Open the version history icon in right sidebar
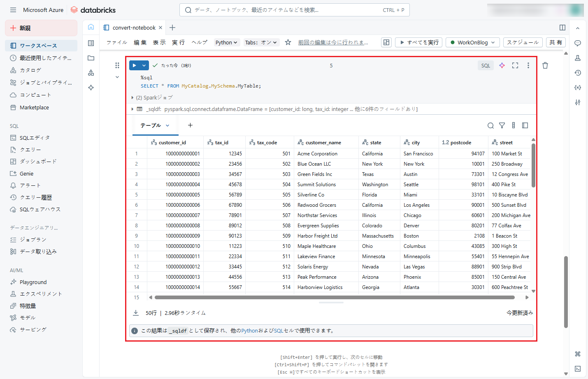Screen dimensions: 588x379 (578, 73)
